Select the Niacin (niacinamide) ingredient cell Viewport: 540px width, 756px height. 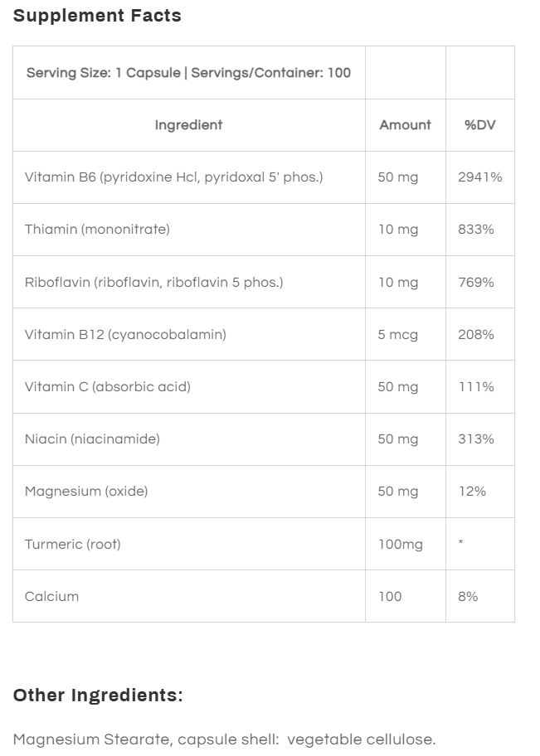[x=92, y=439]
